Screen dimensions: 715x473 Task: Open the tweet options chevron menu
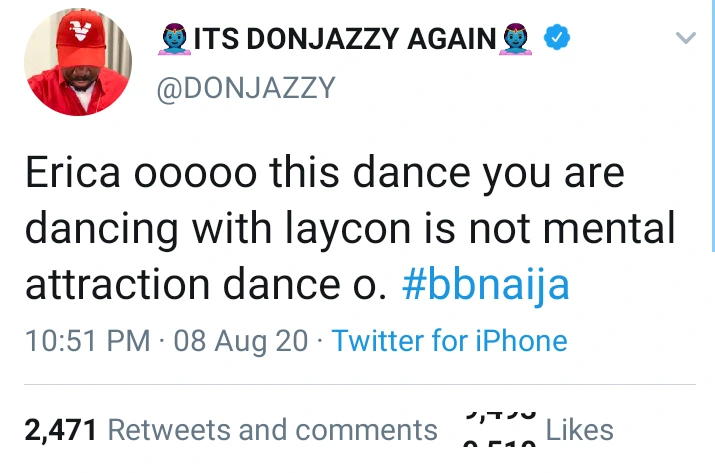point(685,39)
